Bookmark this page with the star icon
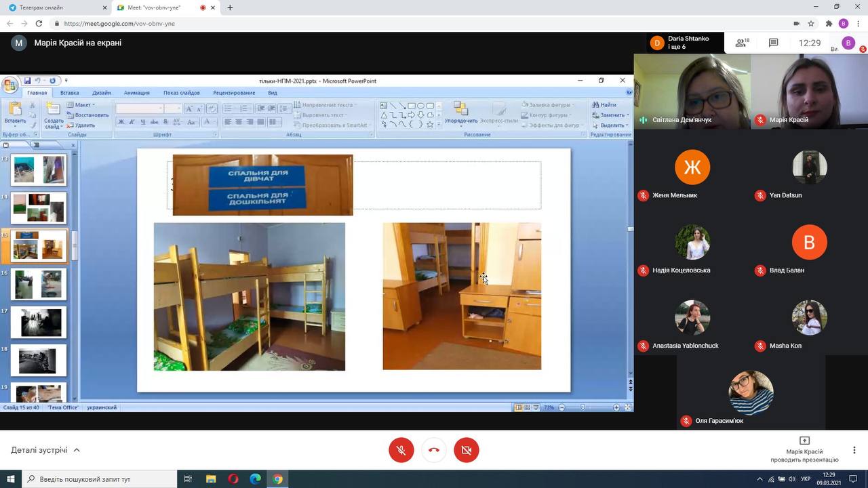 point(811,23)
